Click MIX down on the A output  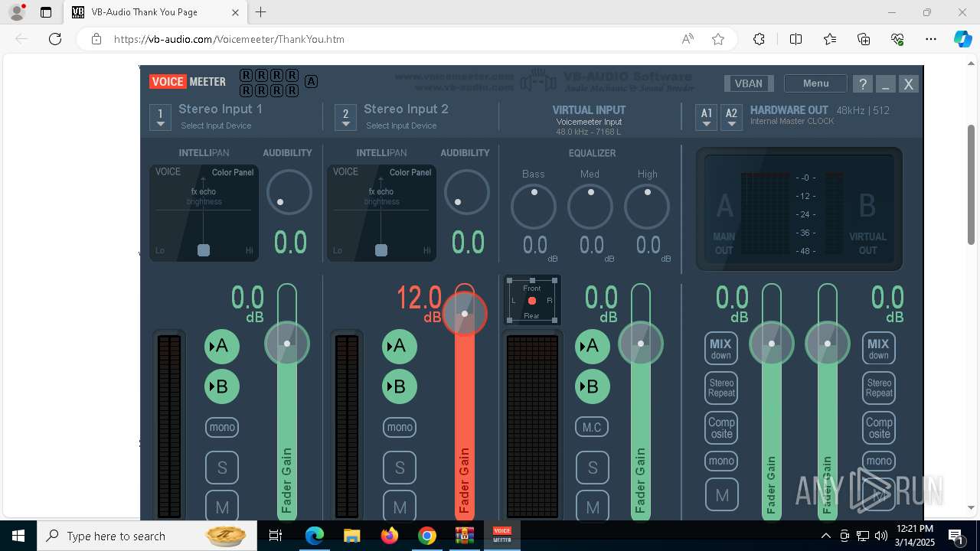coord(721,348)
